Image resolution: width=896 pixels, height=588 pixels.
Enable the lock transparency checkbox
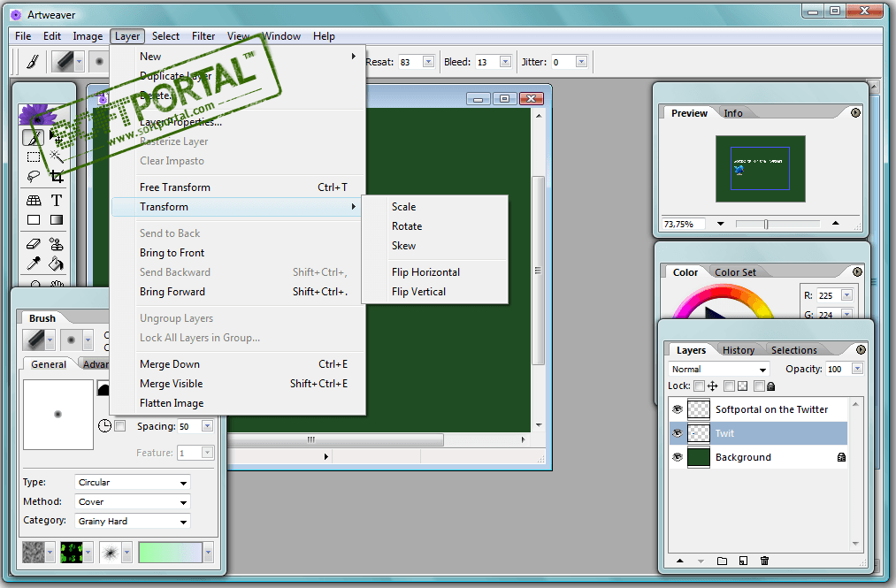(729, 386)
